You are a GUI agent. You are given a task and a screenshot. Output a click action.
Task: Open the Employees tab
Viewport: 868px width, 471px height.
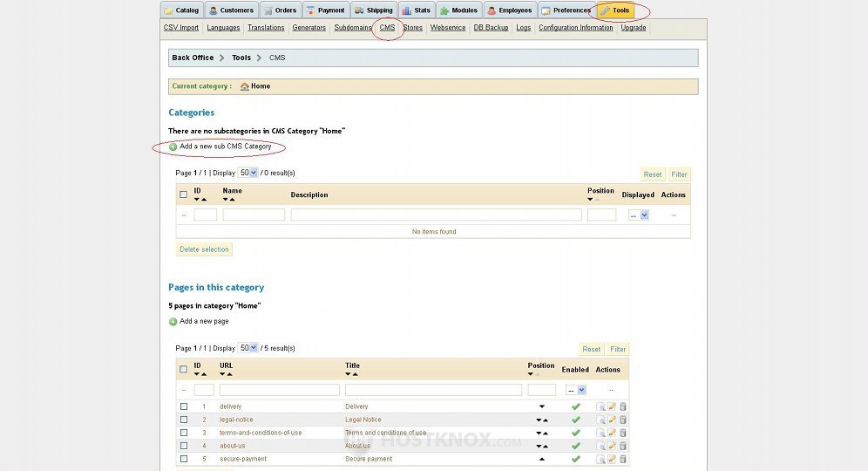[x=510, y=10]
